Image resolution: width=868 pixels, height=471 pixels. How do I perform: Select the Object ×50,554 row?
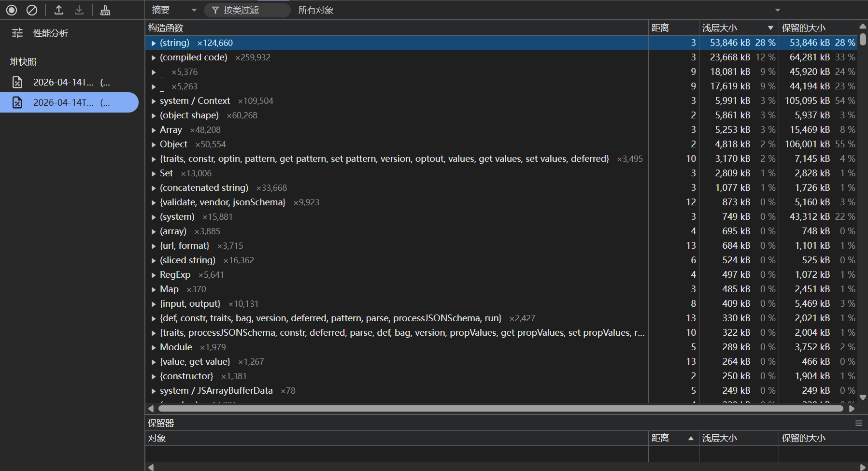tap(174, 144)
